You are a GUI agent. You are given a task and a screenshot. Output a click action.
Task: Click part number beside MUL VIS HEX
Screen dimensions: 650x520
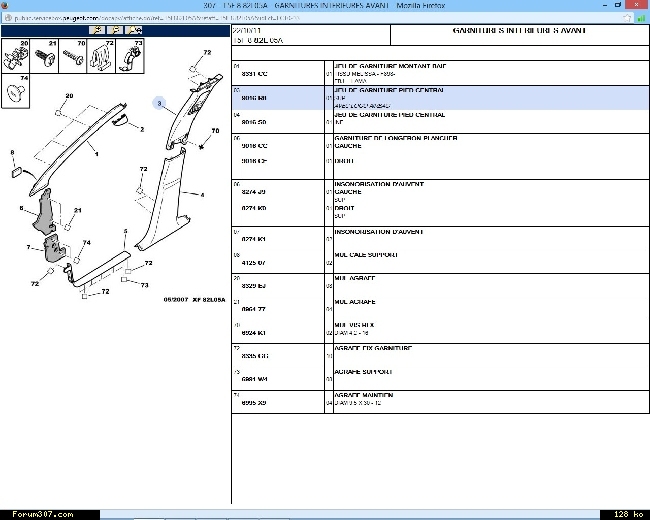253,333
